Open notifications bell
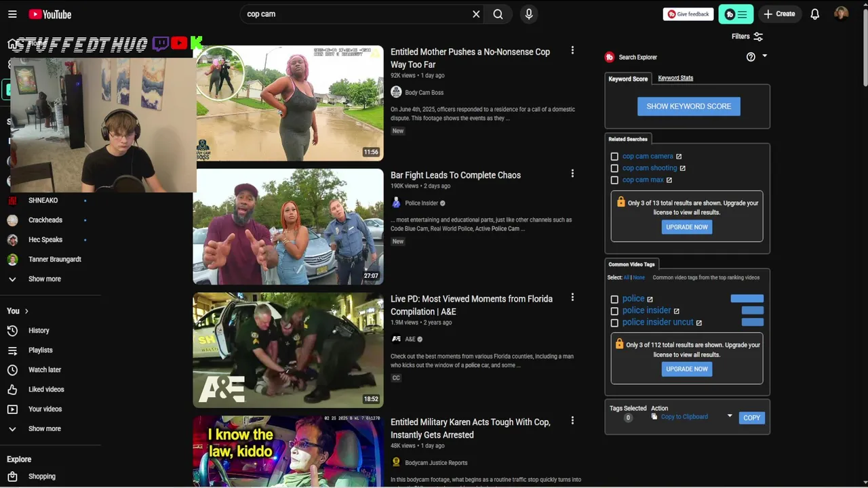868x488 pixels. (815, 14)
